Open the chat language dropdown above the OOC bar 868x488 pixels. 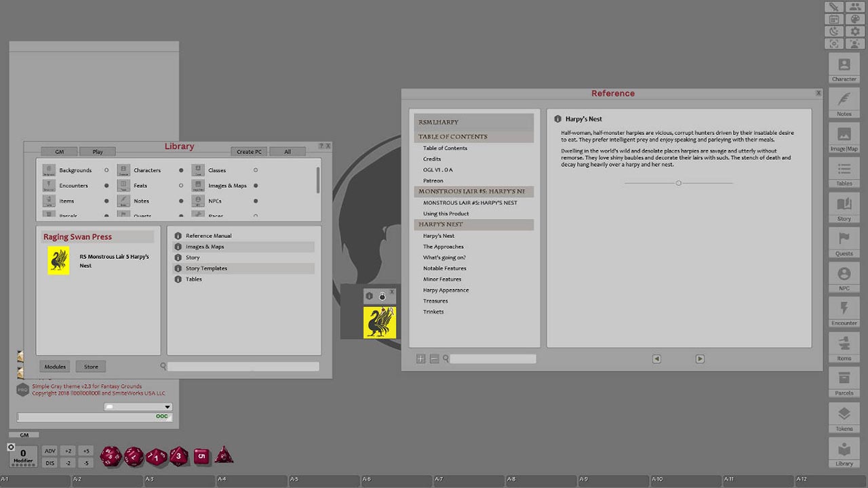(x=138, y=407)
